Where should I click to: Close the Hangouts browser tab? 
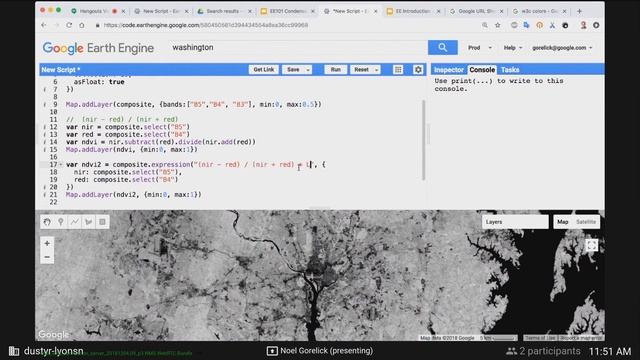[x=123, y=11]
